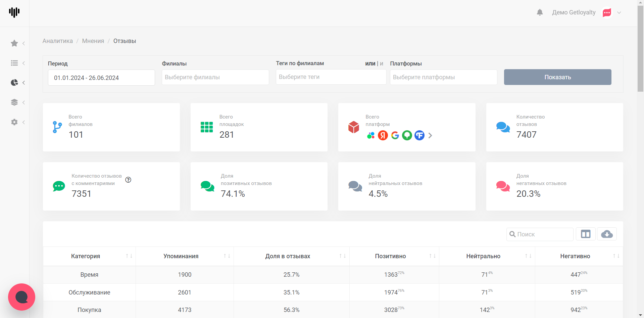The width and height of the screenshot is (644, 318).
Task: Click the pink chat icon for negative share
Action: click(503, 186)
